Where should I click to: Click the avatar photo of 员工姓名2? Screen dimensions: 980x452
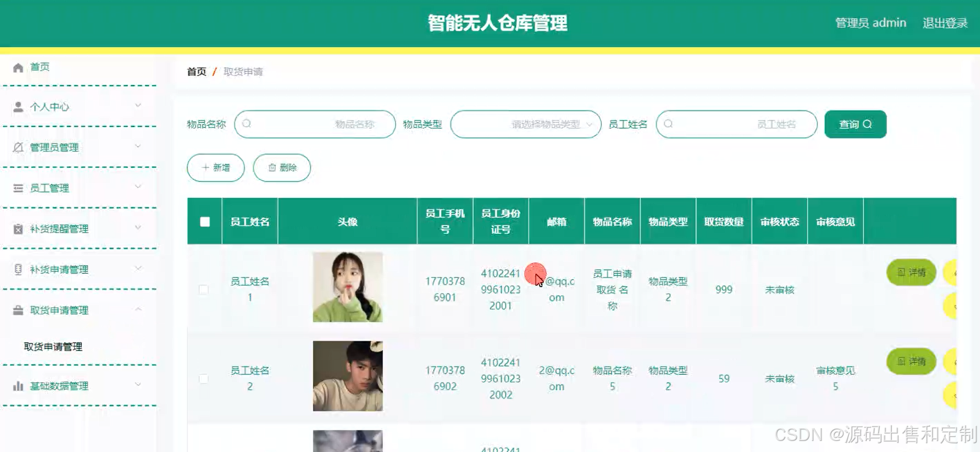pos(348,376)
